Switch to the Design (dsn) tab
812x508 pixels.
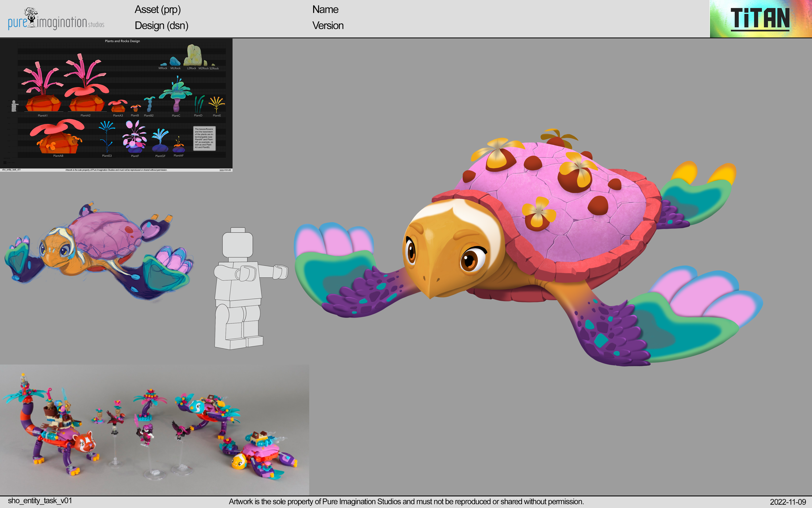pos(161,26)
